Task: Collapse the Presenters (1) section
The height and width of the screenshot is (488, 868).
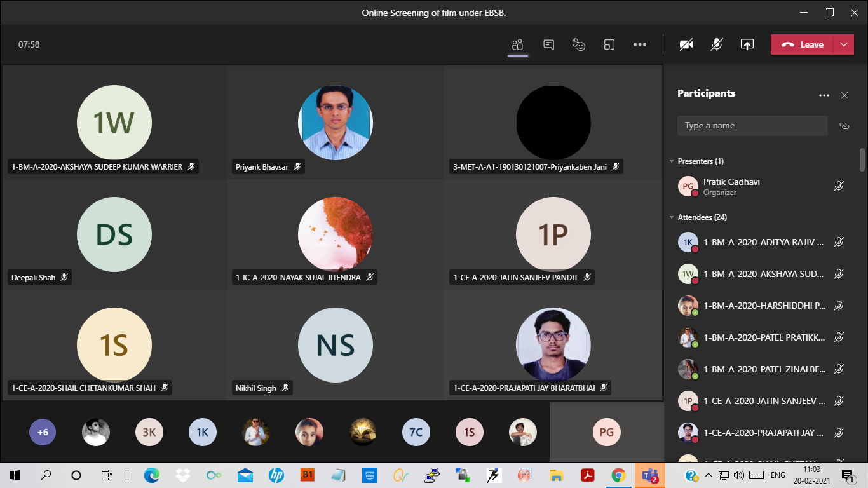Action: 672,161
